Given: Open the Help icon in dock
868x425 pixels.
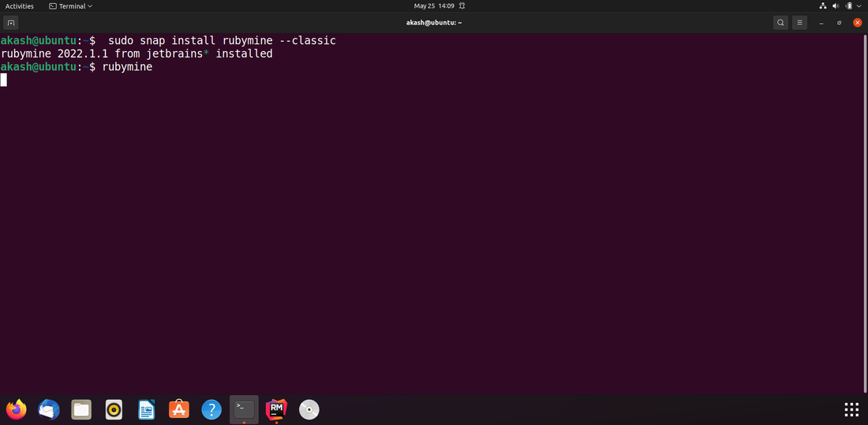Looking at the screenshot, I should (211, 409).
